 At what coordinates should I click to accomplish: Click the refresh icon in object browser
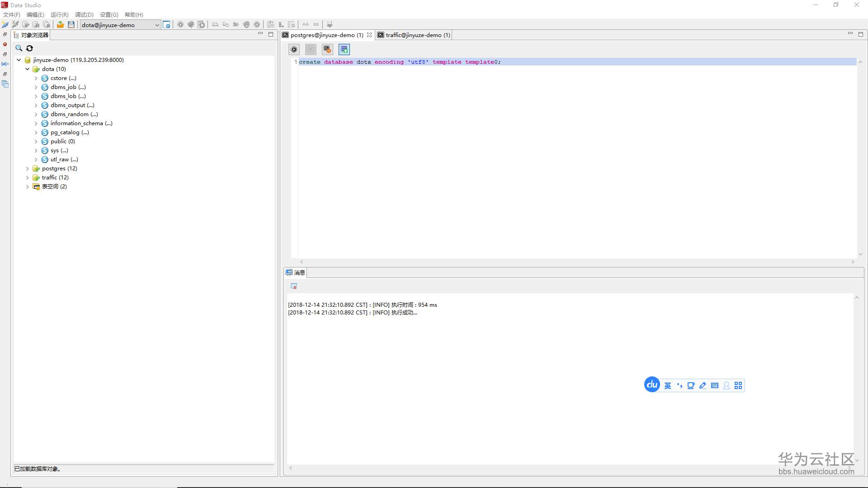click(x=29, y=48)
